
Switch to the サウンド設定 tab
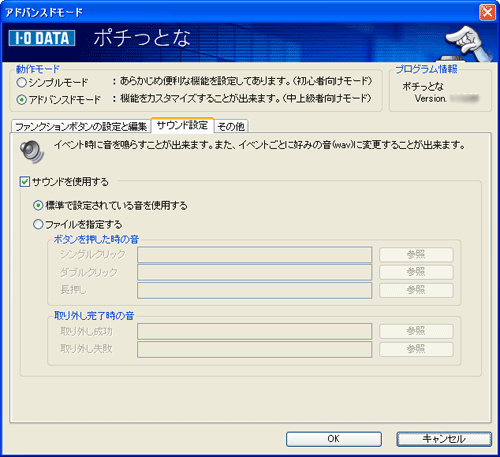182,125
